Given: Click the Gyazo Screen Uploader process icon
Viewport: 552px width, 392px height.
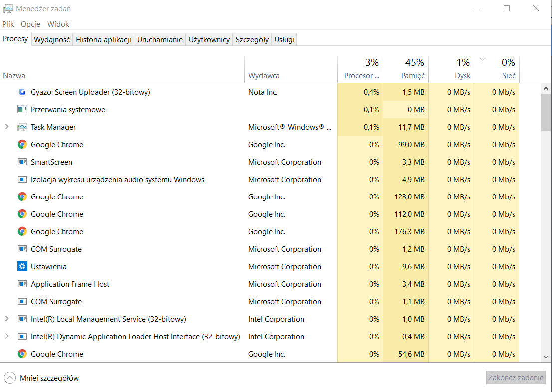Looking at the screenshot, I should pyautogui.click(x=22, y=92).
